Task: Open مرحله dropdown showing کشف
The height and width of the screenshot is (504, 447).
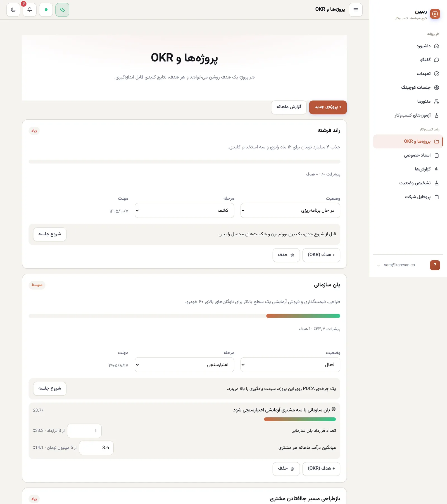Action: click(184, 210)
